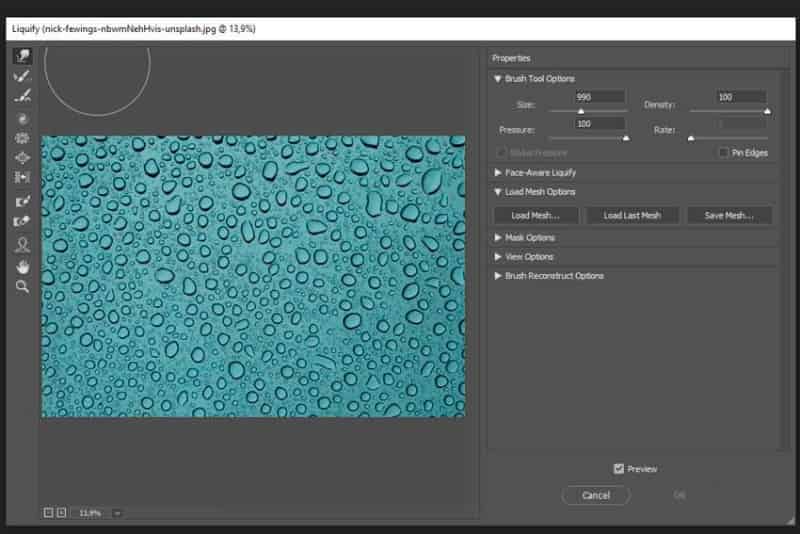
Task: Select the Freeze Mask tool
Action: pos(22,201)
